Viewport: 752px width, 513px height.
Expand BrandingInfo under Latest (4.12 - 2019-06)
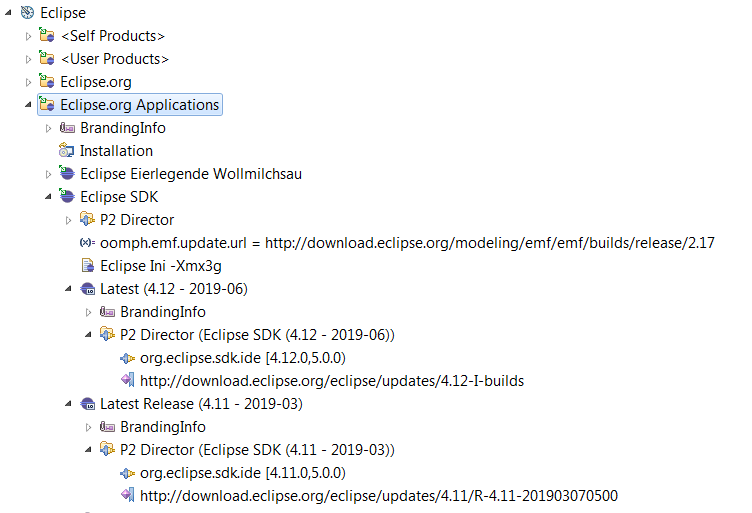[x=89, y=313]
